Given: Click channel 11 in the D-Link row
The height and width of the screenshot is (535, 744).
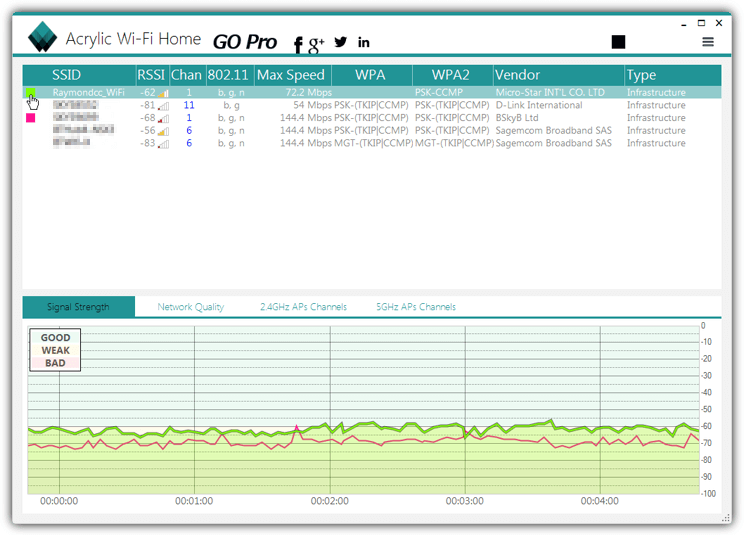Looking at the screenshot, I should [x=189, y=105].
